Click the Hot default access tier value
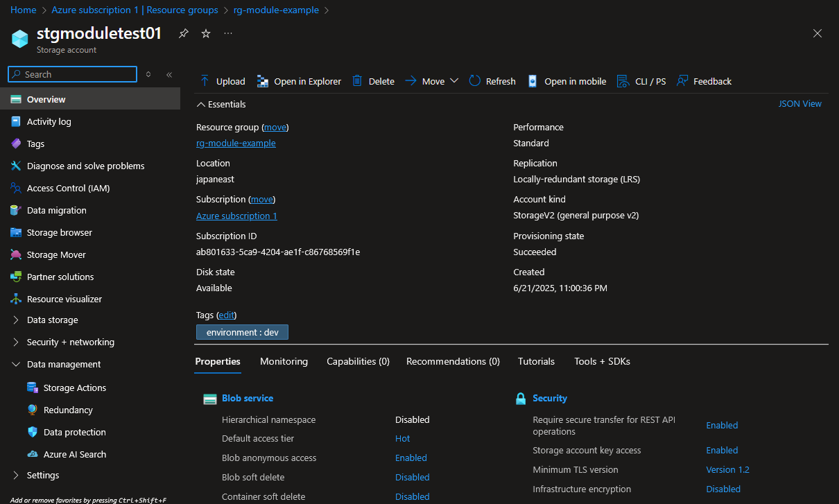 [x=403, y=438]
